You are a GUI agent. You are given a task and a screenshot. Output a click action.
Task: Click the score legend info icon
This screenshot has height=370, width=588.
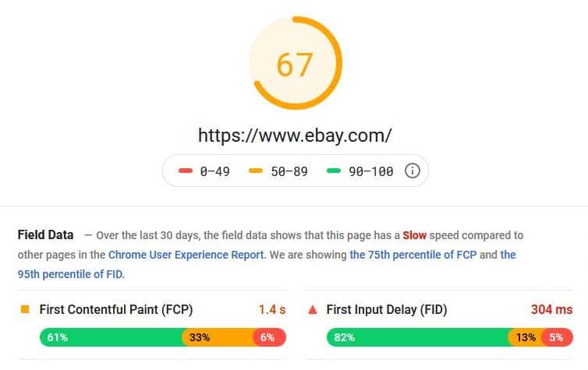[x=412, y=171]
